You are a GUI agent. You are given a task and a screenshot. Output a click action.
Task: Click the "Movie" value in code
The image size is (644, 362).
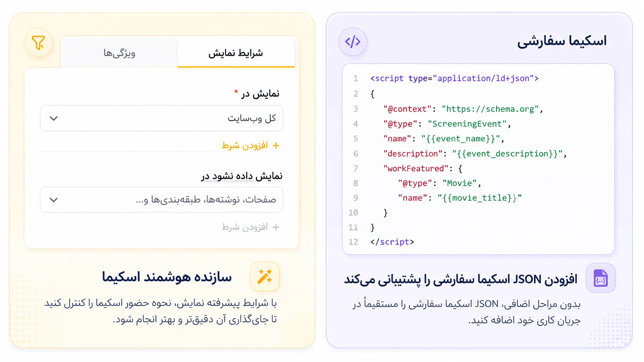(460, 183)
